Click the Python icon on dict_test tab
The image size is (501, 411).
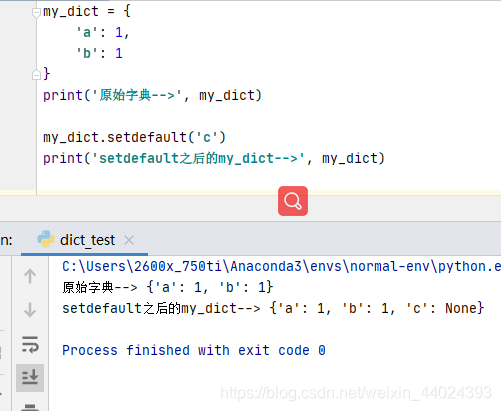[46, 239]
